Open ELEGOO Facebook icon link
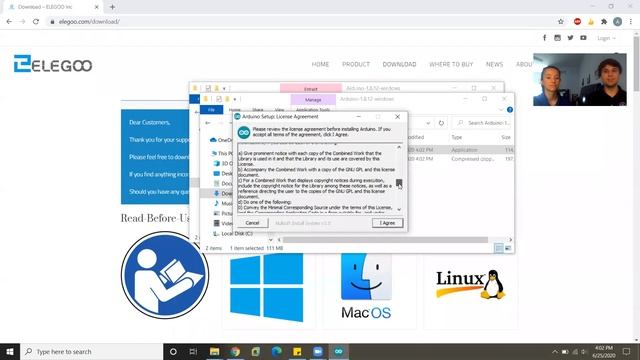 click(544, 38)
